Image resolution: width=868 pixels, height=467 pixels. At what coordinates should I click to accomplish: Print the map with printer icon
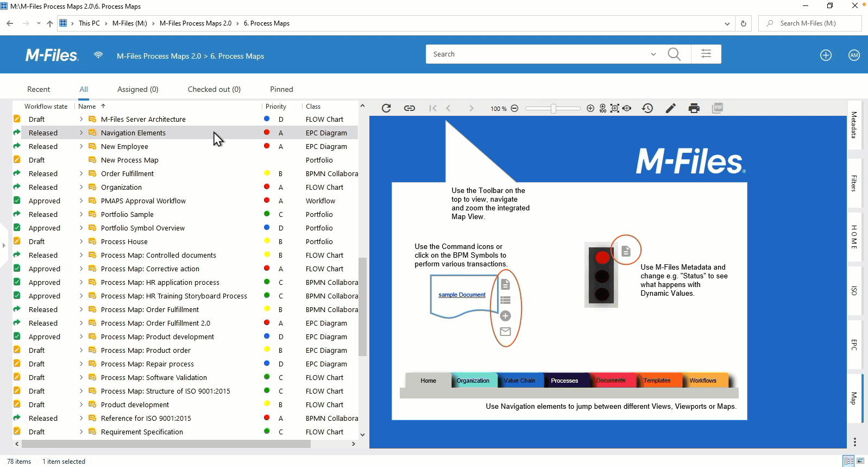(x=694, y=108)
